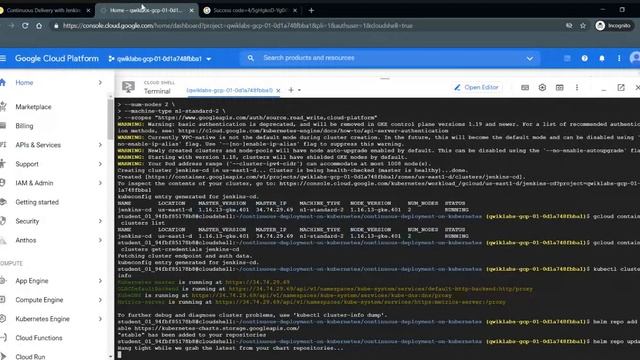Open a new browser tab
This screenshot has width=640, height=360.
[x=311, y=11]
